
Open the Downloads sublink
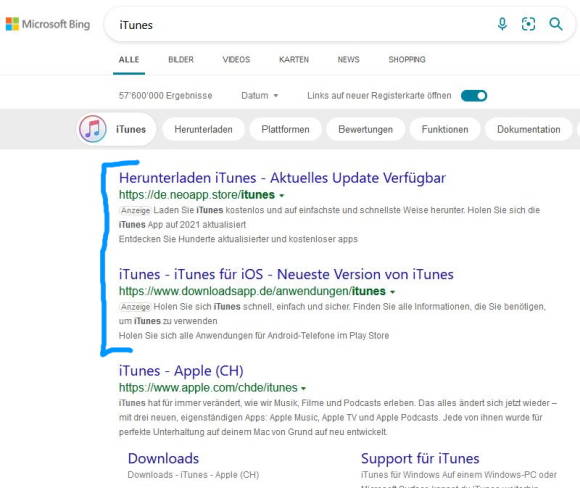click(163, 458)
